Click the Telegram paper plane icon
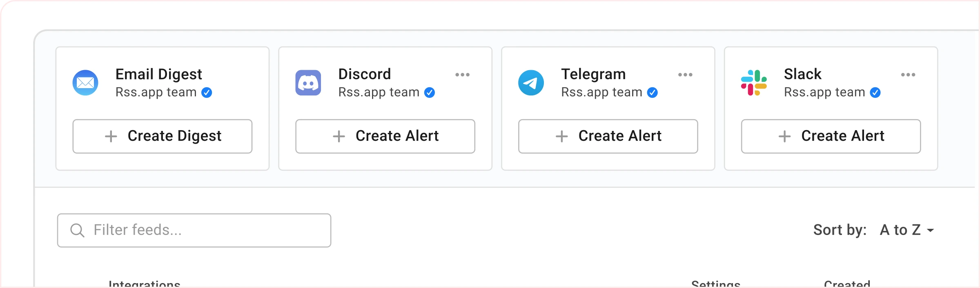This screenshot has height=288, width=980. point(532,82)
